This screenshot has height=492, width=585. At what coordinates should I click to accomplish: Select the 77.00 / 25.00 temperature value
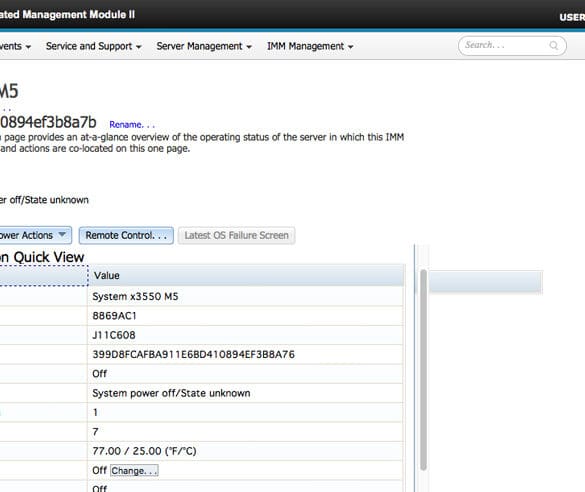144,451
